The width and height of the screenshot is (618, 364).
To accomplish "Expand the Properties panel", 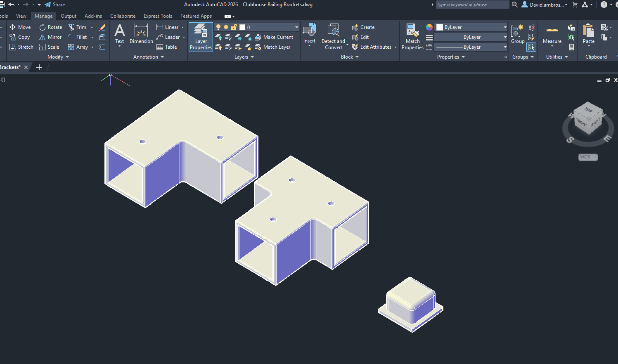I will pyautogui.click(x=451, y=57).
